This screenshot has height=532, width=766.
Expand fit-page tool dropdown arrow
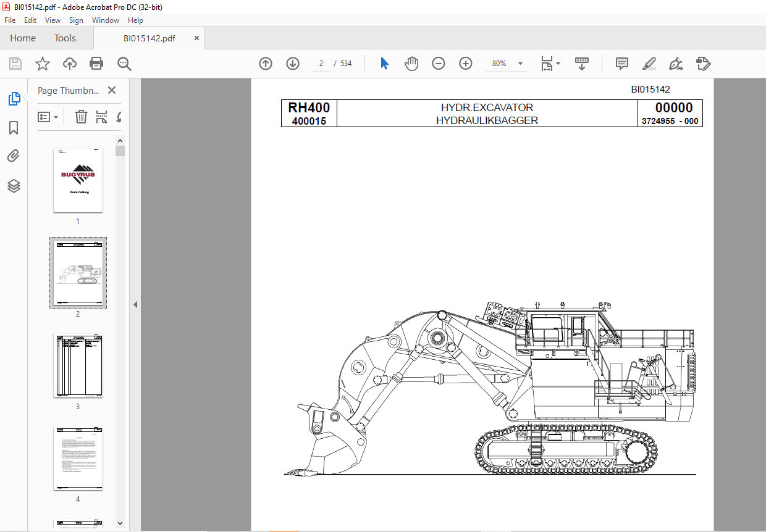point(558,64)
